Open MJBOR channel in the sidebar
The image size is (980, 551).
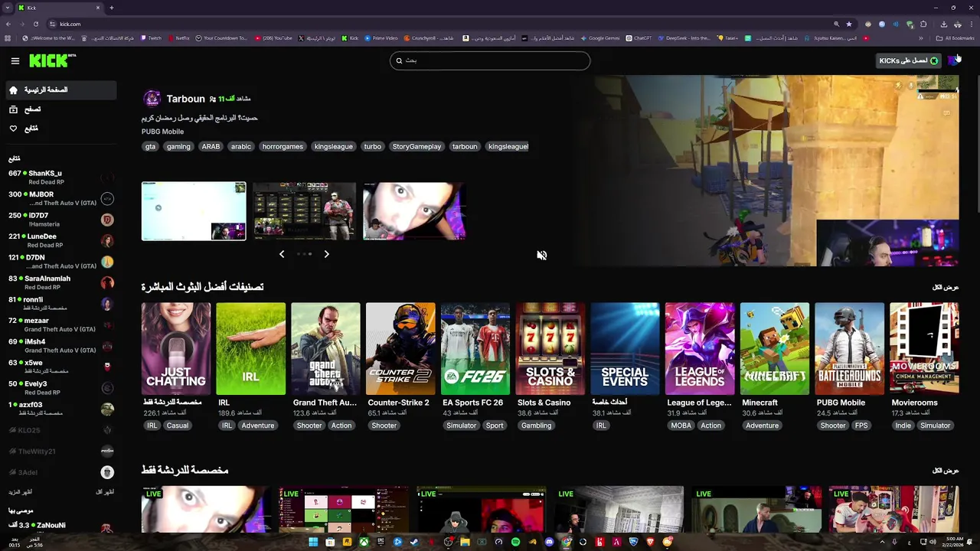[x=60, y=198]
